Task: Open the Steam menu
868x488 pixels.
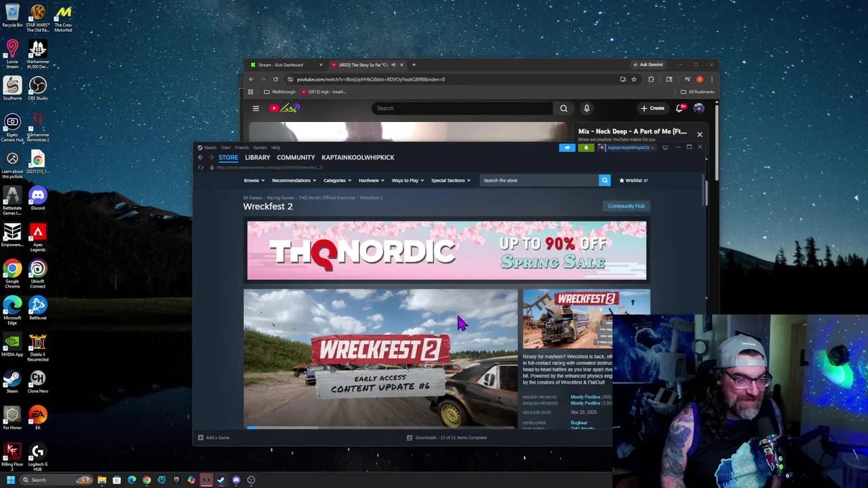Action: point(211,147)
